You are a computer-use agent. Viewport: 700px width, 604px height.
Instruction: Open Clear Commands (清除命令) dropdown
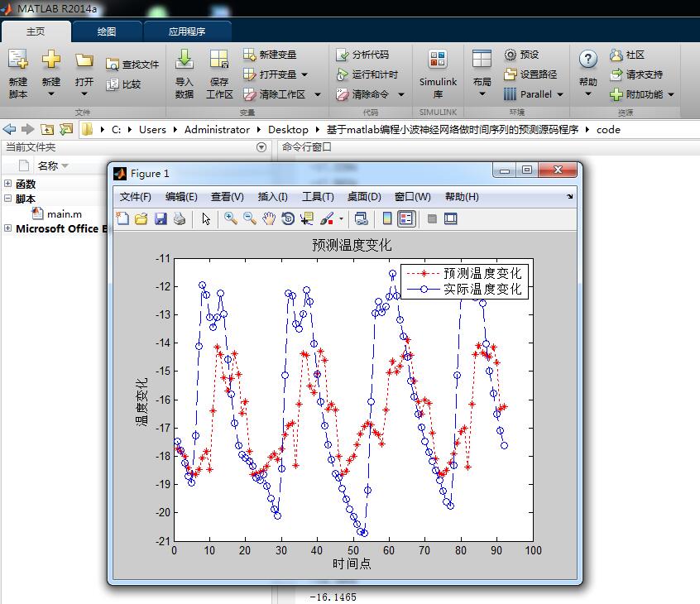click(401, 94)
